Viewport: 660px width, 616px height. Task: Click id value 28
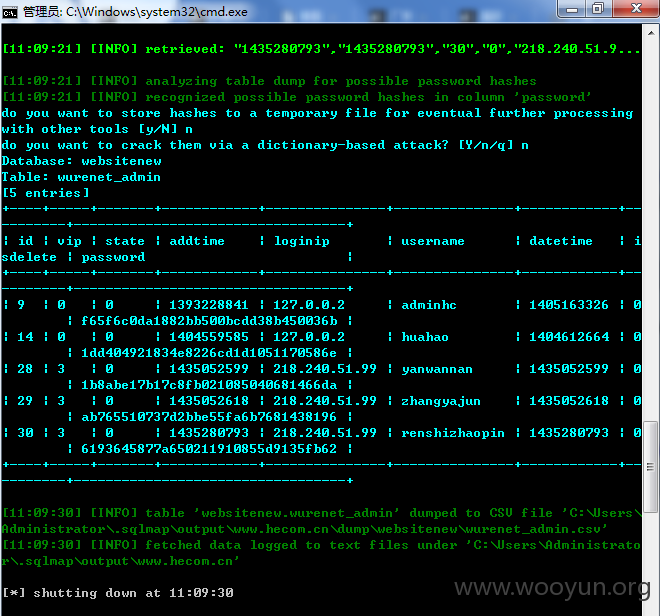(x=25, y=369)
